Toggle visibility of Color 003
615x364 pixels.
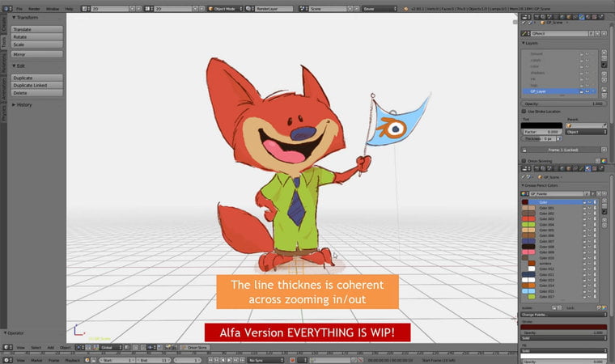click(x=589, y=219)
